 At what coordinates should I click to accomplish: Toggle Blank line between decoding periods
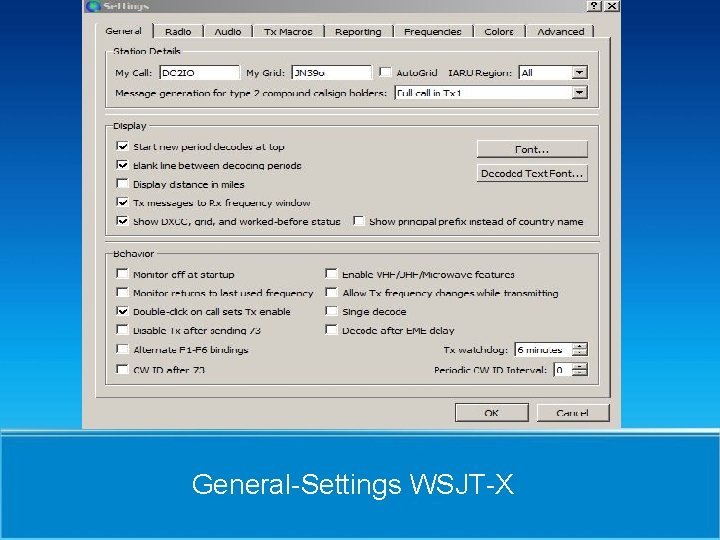click(122, 165)
